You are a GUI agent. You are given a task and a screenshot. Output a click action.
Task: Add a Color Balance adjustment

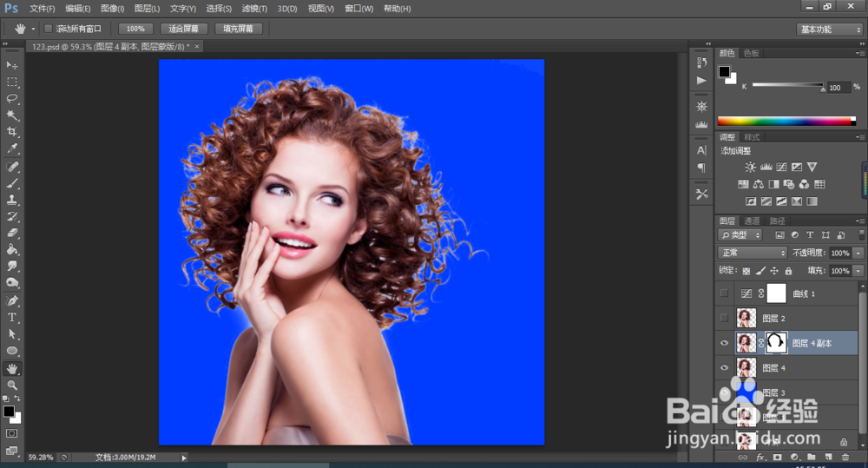[759, 184]
